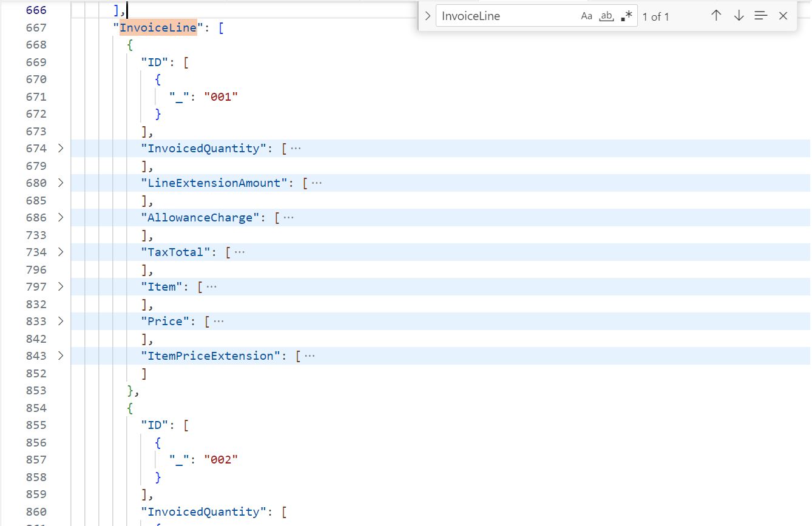Image resolution: width=812 pixels, height=526 pixels.
Task: Click the "001" ID value
Action: click(x=221, y=96)
